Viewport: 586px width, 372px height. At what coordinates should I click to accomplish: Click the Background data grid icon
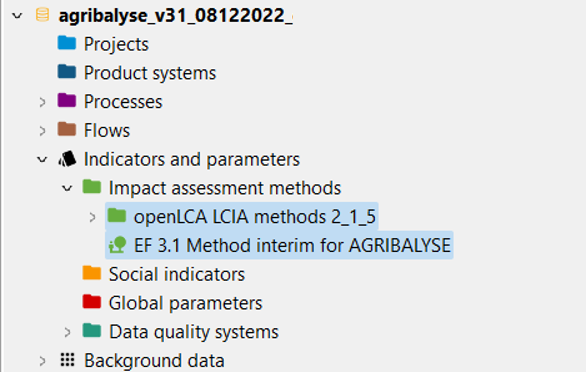point(68,360)
